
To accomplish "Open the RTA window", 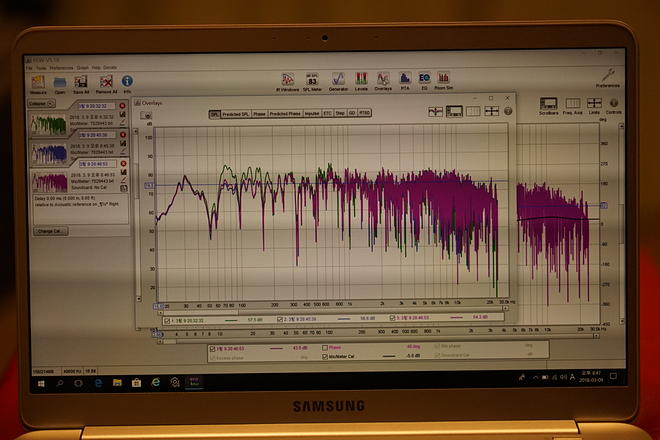I will click(x=405, y=79).
